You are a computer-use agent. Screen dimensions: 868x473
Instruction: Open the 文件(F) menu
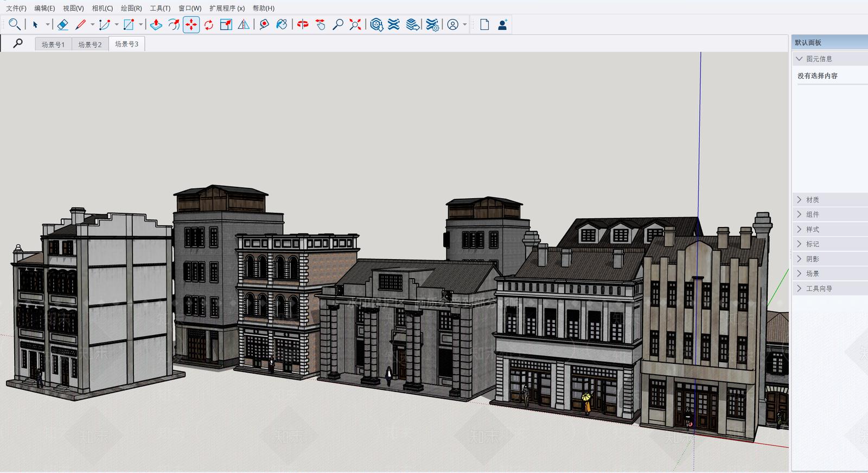click(16, 8)
